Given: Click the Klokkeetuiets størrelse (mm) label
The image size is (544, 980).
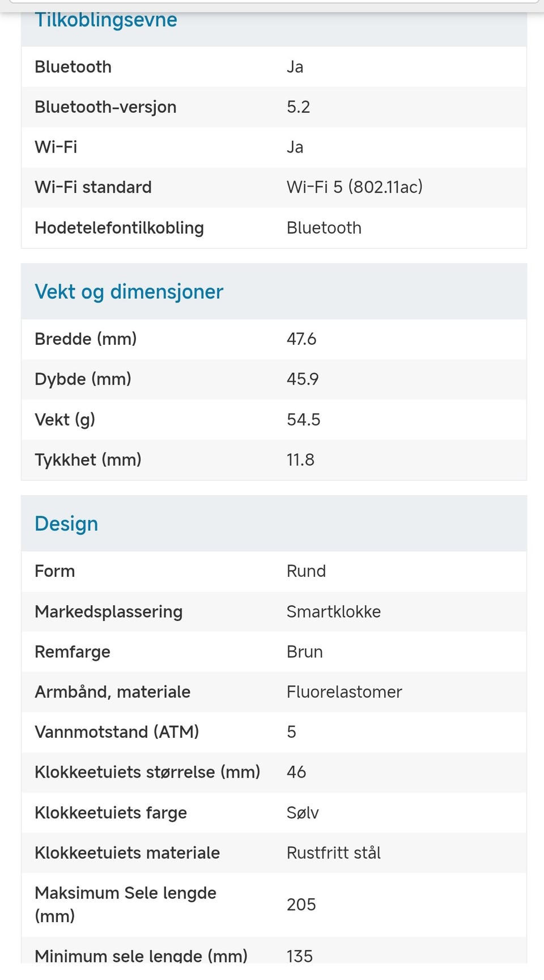Looking at the screenshot, I should [x=147, y=772].
